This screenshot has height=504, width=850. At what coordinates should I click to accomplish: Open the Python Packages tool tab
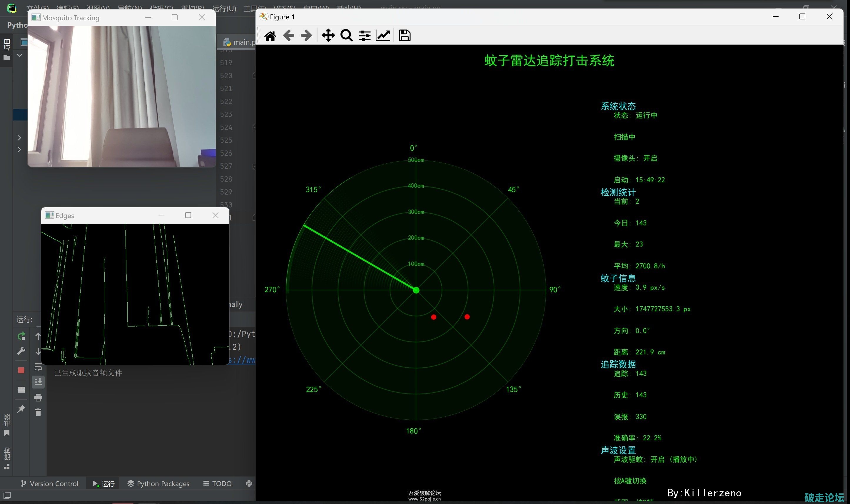tap(158, 483)
